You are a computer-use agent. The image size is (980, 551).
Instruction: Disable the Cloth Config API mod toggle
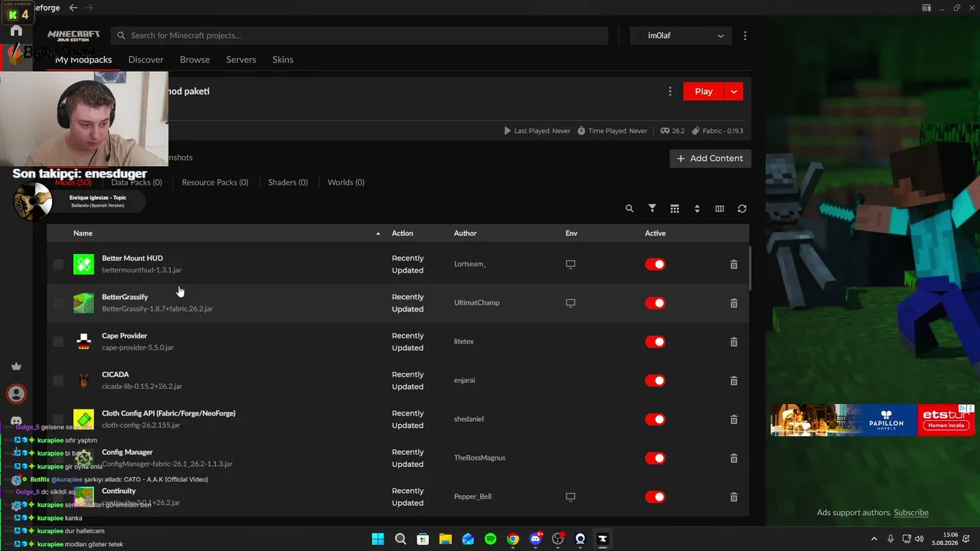click(x=655, y=419)
